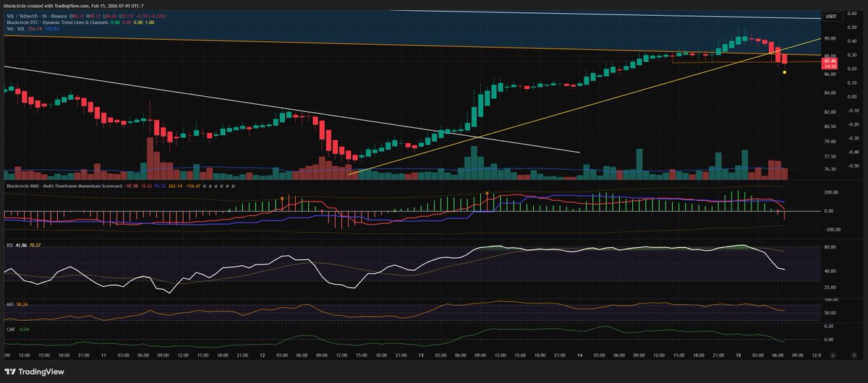Click the 100.00 level on the MFI scale
This screenshot has width=868, height=383.
tap(830, 299)
